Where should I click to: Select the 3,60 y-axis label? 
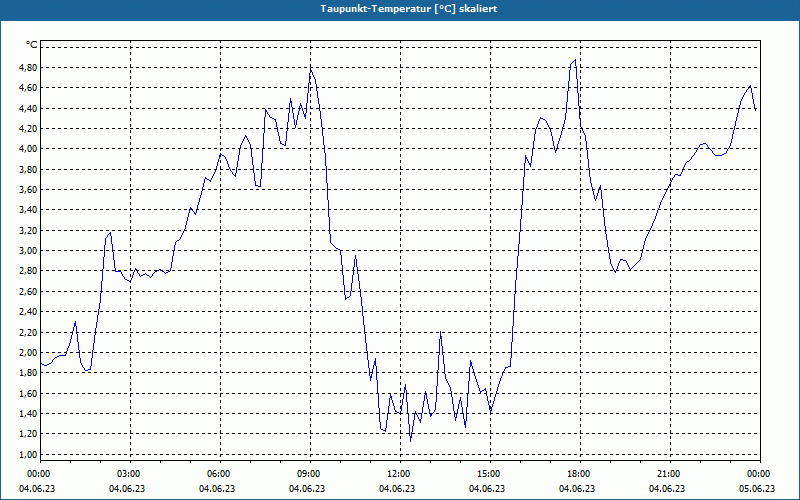point(29,189)
